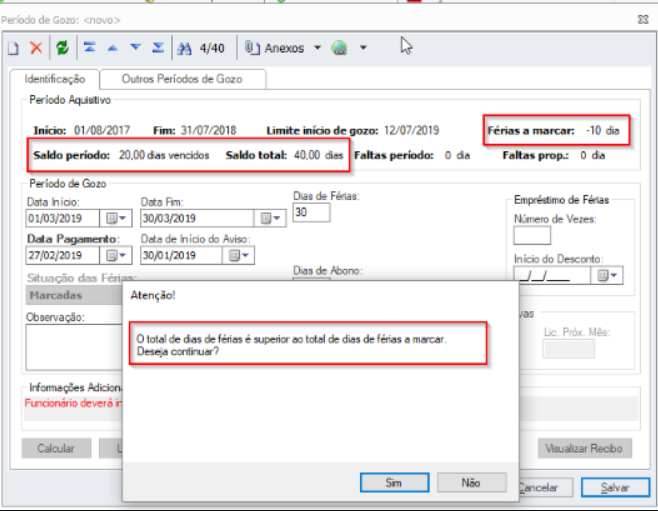
Task: Open Data Pagamento calendar dropdown
Action: pyautogui.click(x=116, y=255)
